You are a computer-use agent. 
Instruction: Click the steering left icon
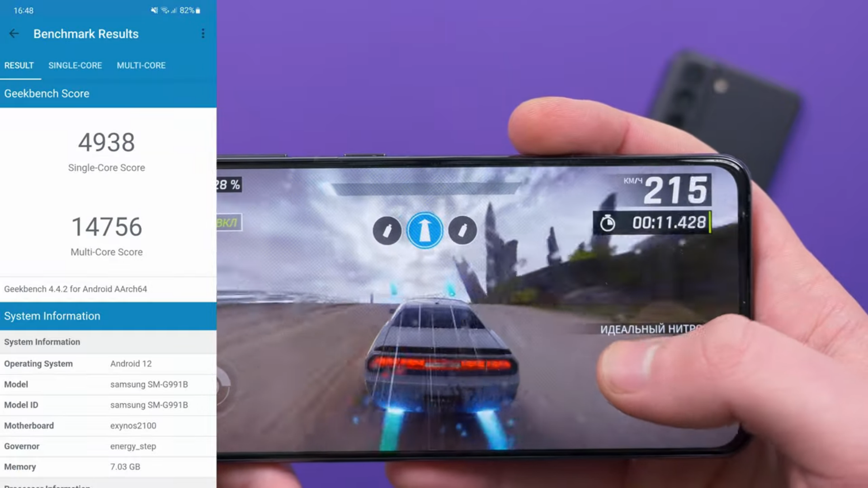(x=387, y=230)
